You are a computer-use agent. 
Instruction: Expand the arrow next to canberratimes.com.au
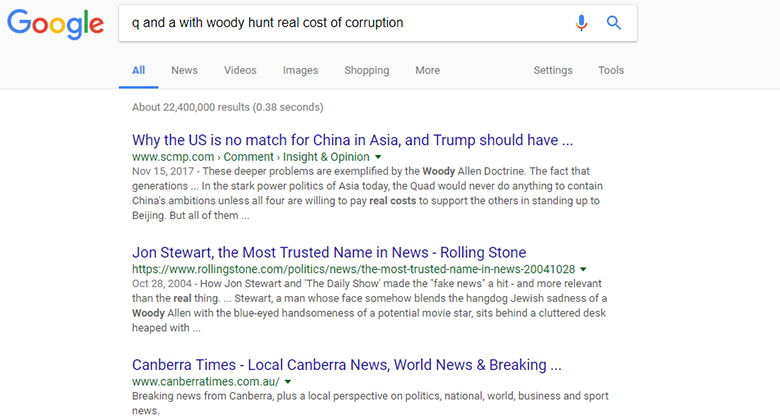[x=288, y=382]
